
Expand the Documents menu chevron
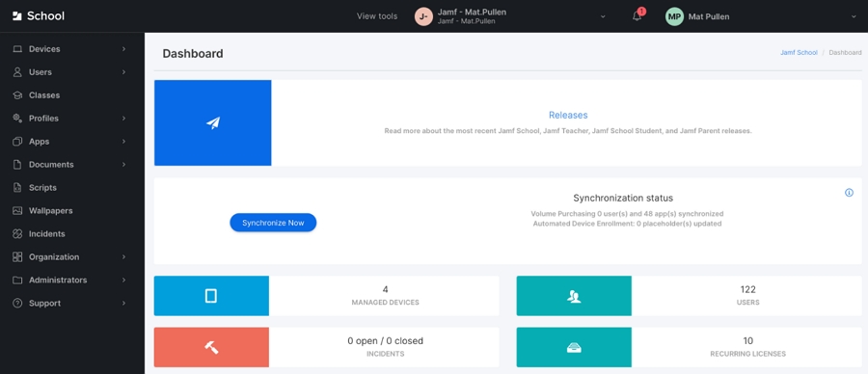coord(124,164)
